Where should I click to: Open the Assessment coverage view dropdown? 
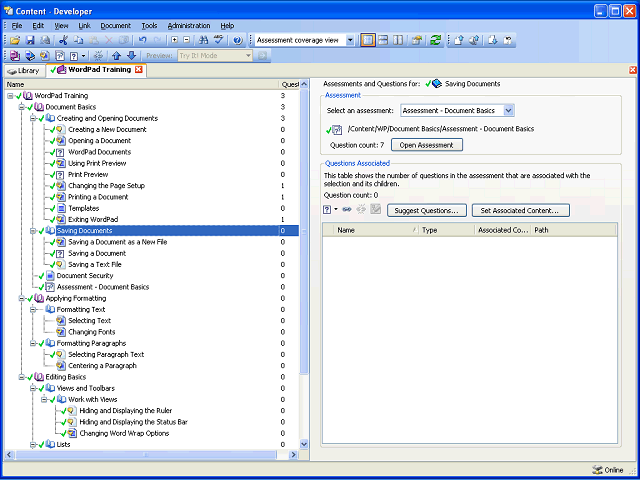coord(350,40)
